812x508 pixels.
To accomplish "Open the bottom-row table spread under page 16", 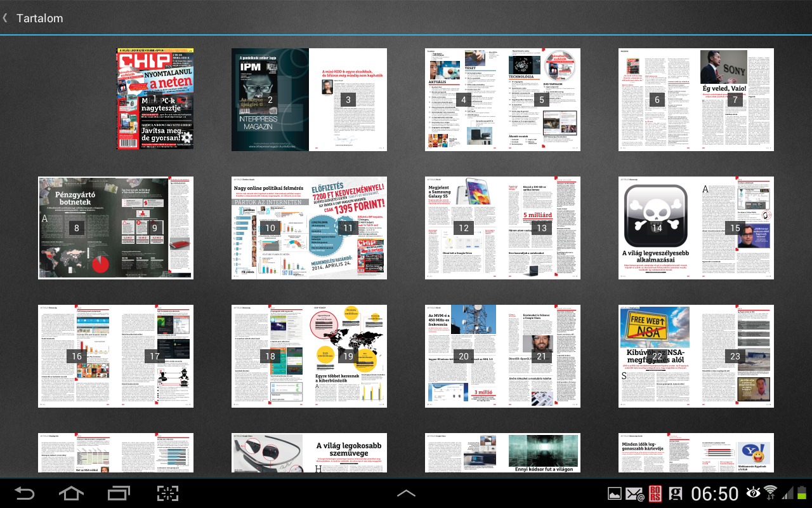I will (115, 453).
